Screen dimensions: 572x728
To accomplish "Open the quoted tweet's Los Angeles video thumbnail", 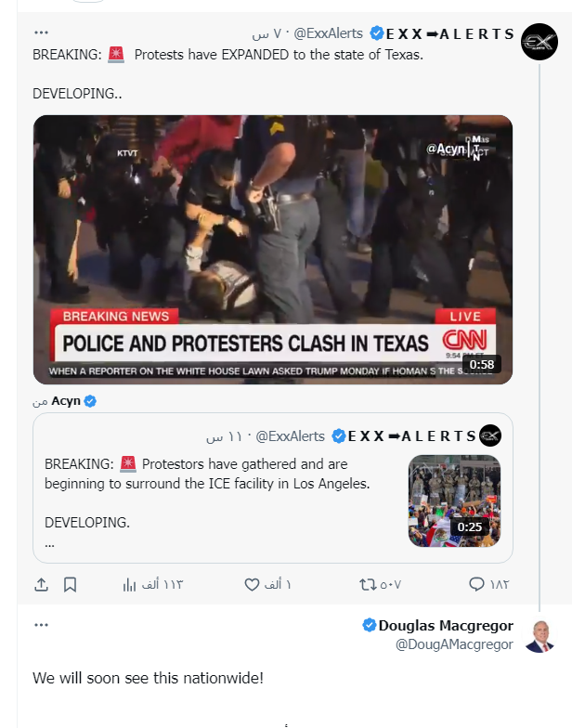I will tap(454, 500).
